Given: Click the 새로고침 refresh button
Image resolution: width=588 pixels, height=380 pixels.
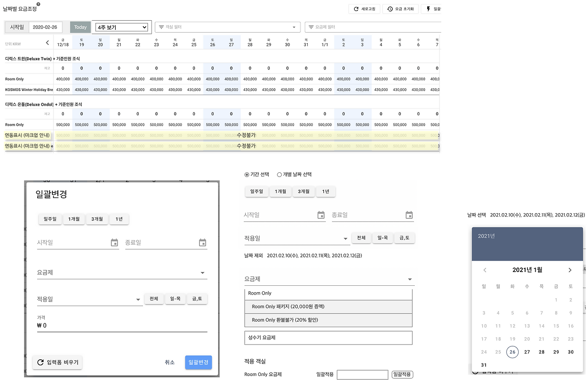Looking at the screenshot, I should pos(365,9).
